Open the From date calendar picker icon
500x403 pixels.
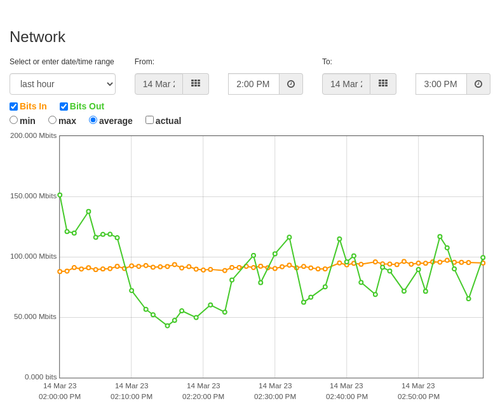(196, 84)
